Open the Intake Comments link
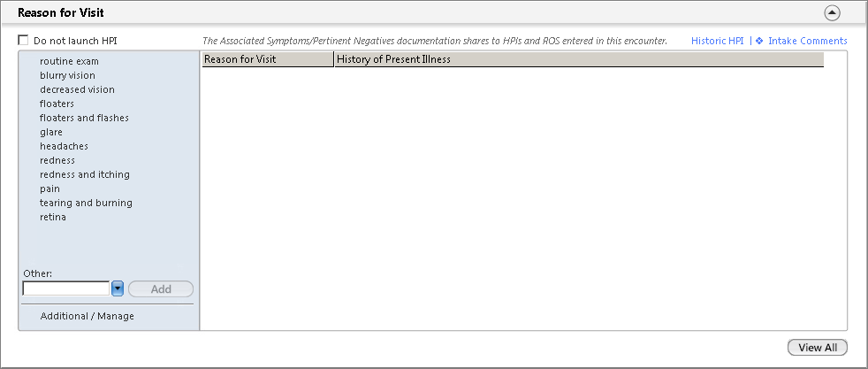The width and height of the screenshot is (868, 369). click(x=808, y=41)
